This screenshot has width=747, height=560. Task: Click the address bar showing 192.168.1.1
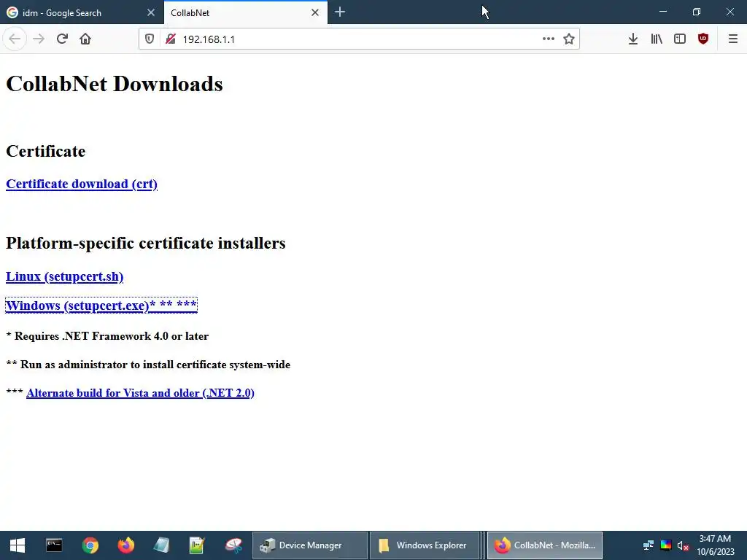tap(357, 39)
